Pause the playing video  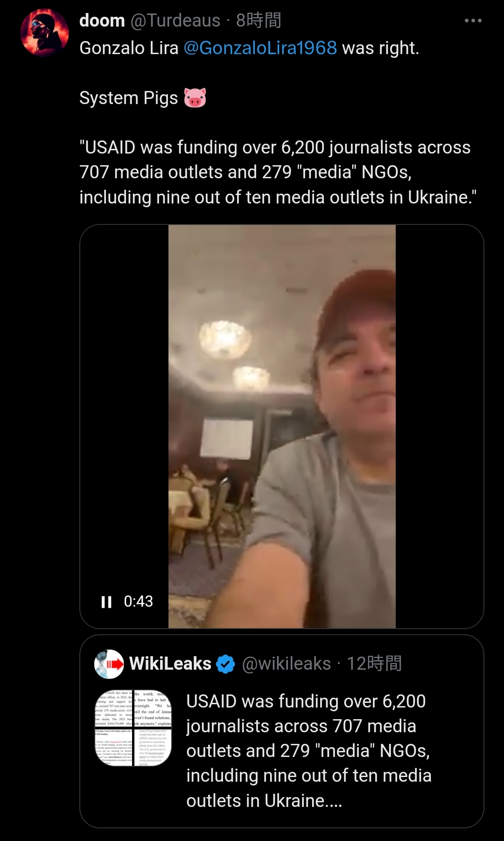click(x=107, y=602)
